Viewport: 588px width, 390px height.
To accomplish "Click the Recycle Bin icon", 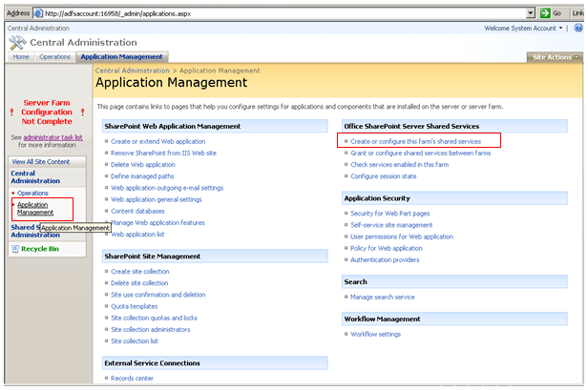I will click(x=14, y=249).
